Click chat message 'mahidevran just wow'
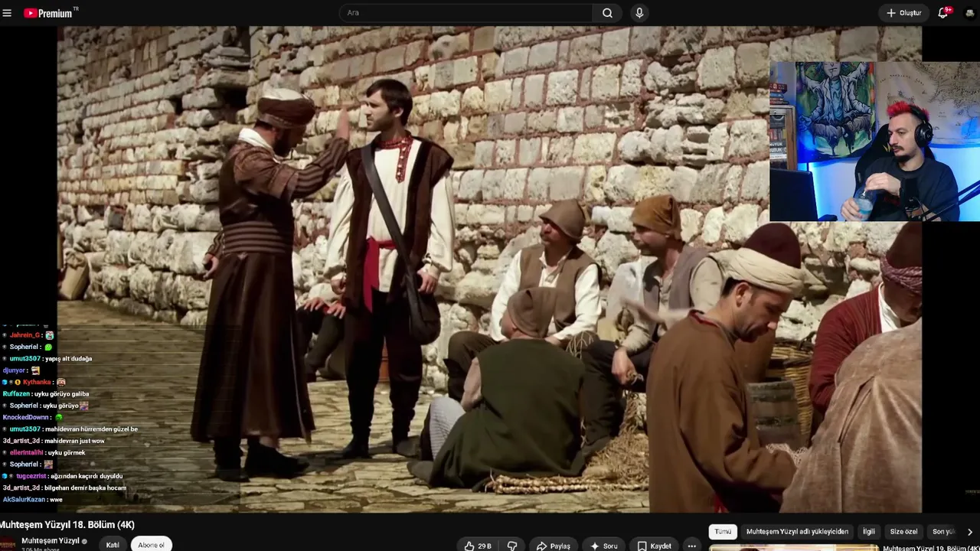Image resolution: width=980 pixels, height=551 pixels. tap(74, 441)
